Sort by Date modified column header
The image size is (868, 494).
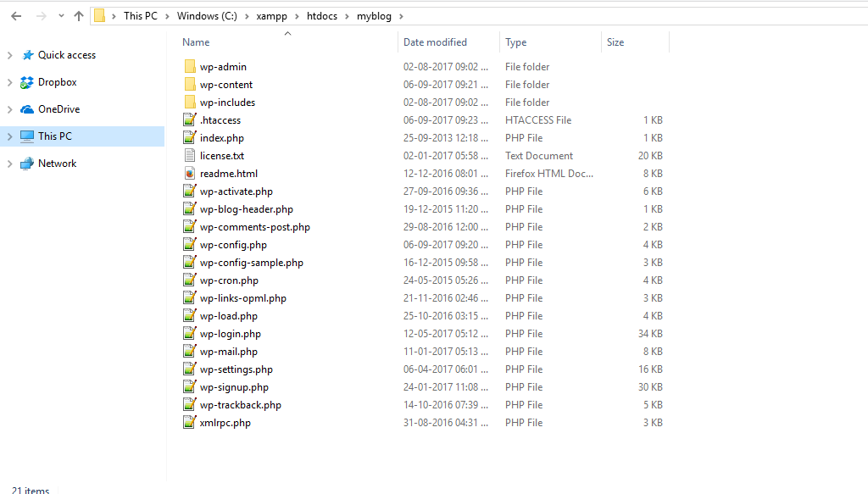435,42
